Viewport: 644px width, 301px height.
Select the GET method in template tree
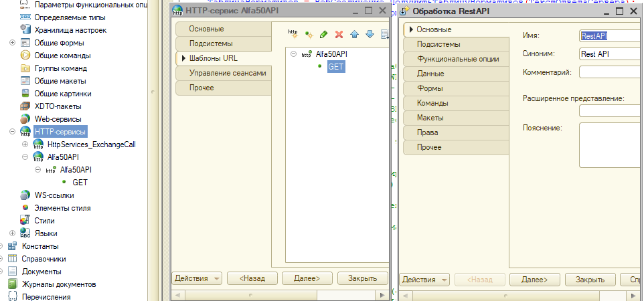point(336,66)
